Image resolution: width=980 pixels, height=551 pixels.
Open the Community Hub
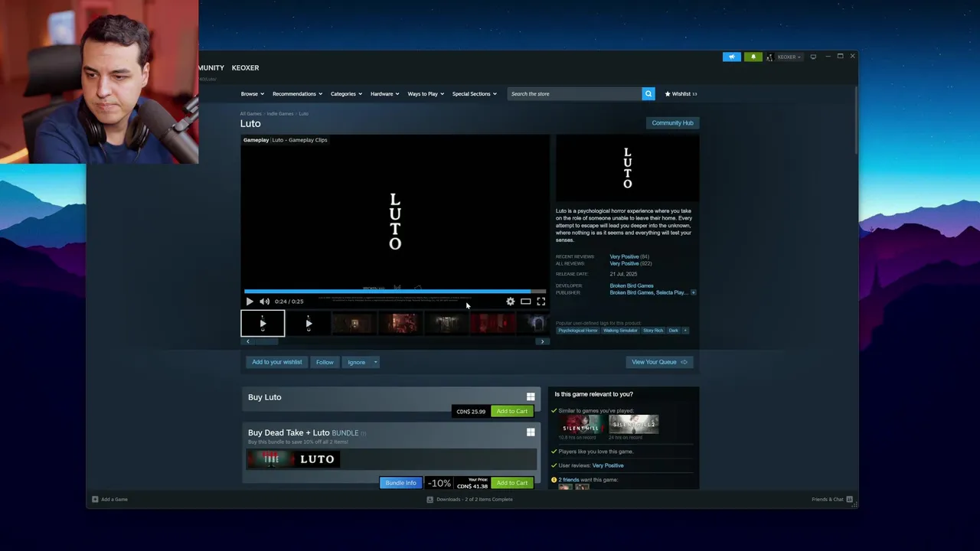click(672, 122)
